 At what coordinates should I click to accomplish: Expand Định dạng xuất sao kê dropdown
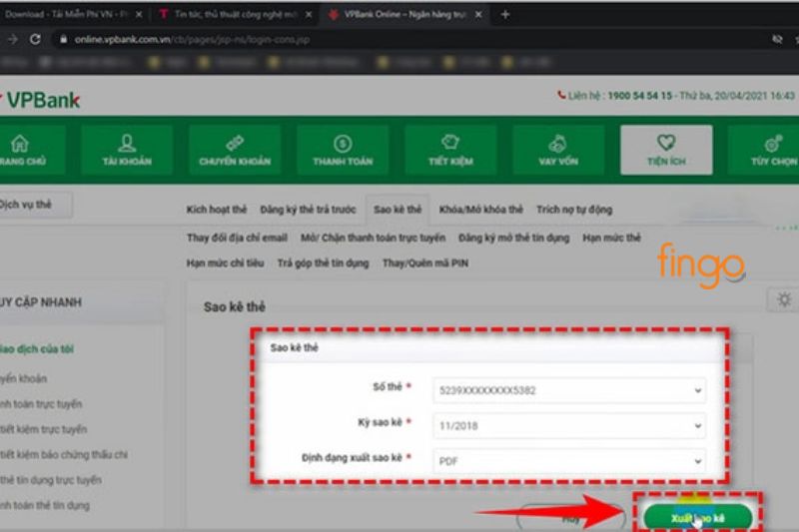pyautogui.click(x=569, y=461)
